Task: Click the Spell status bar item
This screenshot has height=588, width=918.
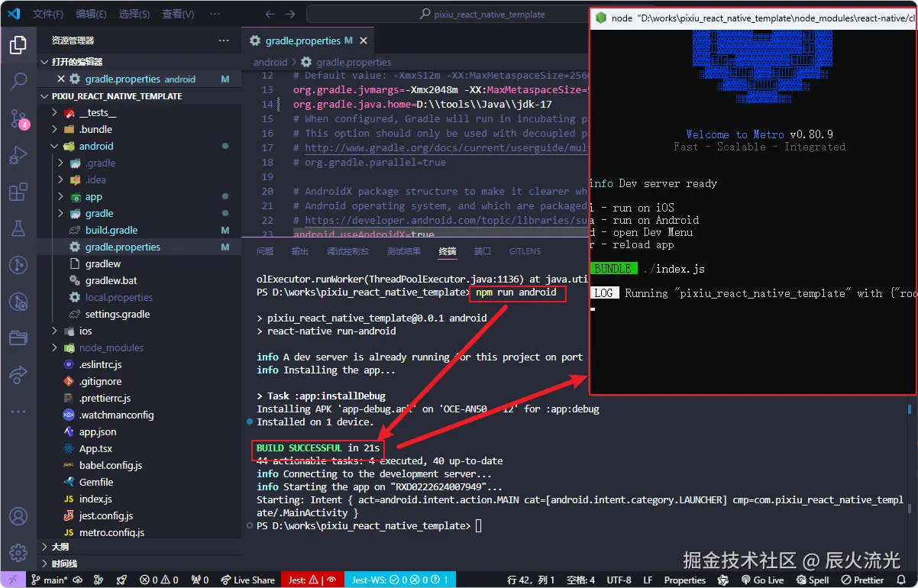Action: click(x=812, y=580)
